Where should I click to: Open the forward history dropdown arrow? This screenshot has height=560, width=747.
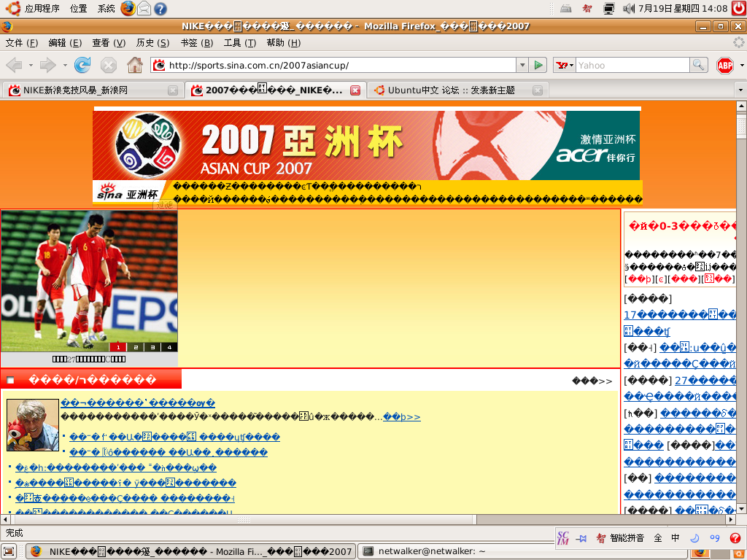(65, 65)
